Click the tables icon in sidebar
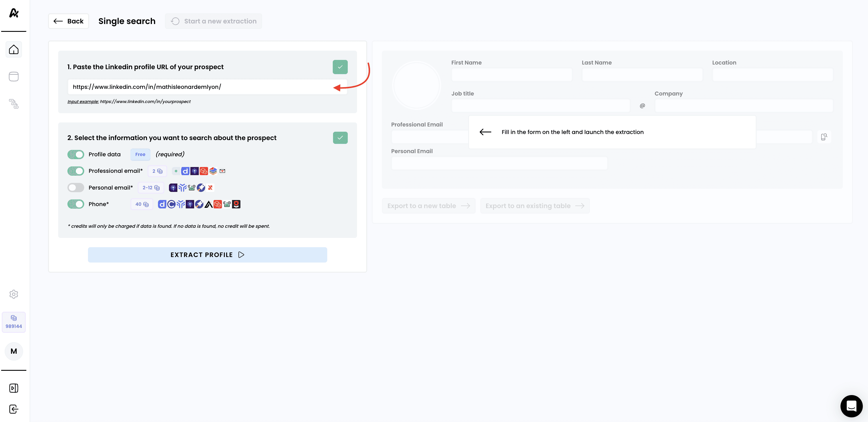868x422 pixels. pyautogui.click(x=14, y=76)
